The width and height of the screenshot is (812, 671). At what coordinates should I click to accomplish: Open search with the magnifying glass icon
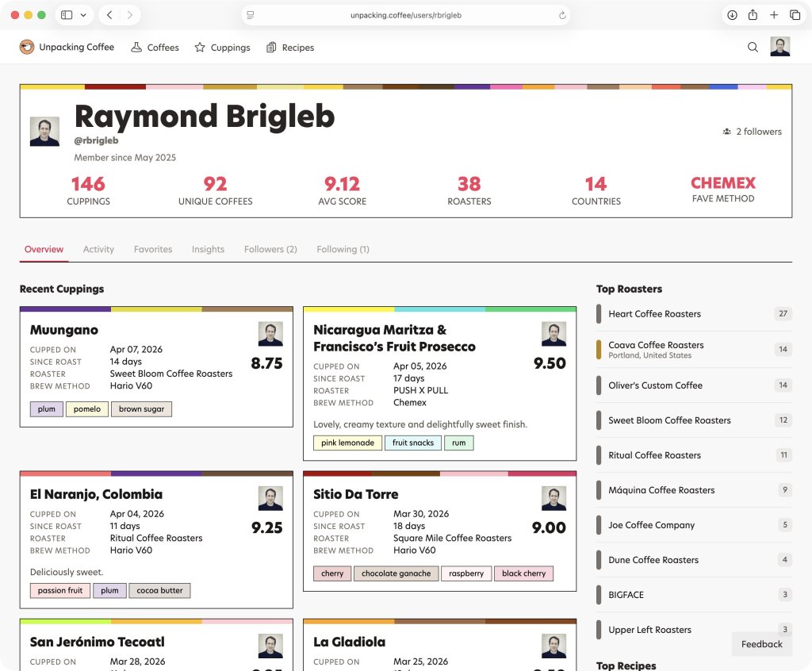coord(752,47)
